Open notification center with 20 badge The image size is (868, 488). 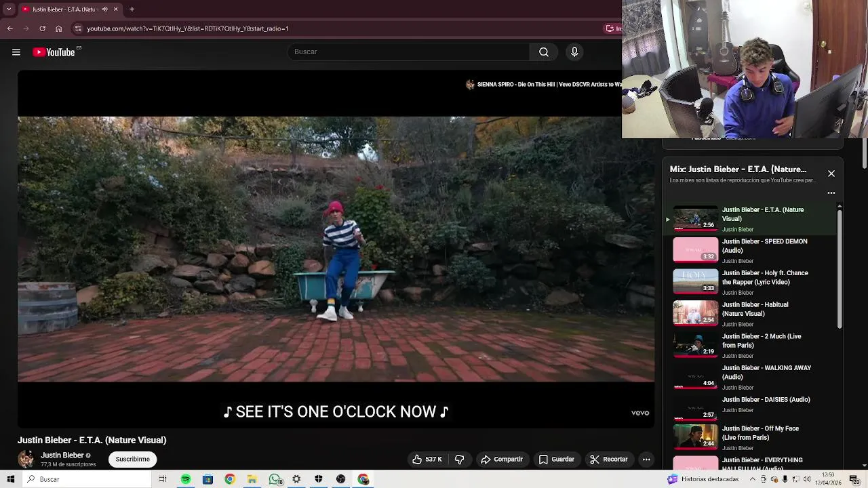tap(854, 479)
